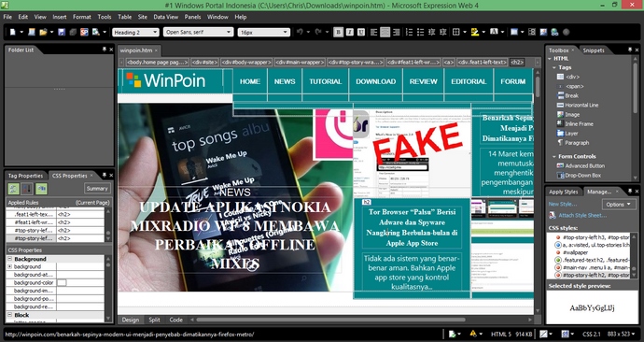The width and height of the screenshot is (644, 342).
Task: Apply bulleted list formatting
Action: pyautogui.click(x=421, y=32)
